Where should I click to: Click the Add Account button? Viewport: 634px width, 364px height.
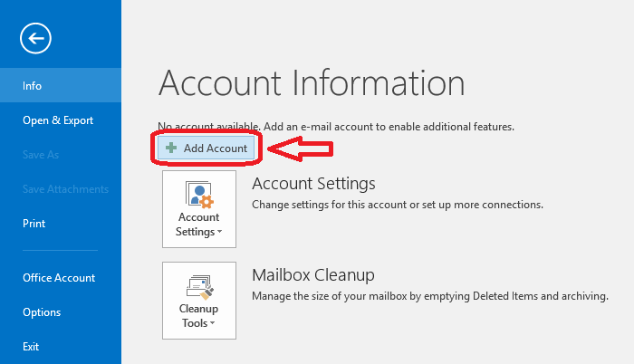207,148
